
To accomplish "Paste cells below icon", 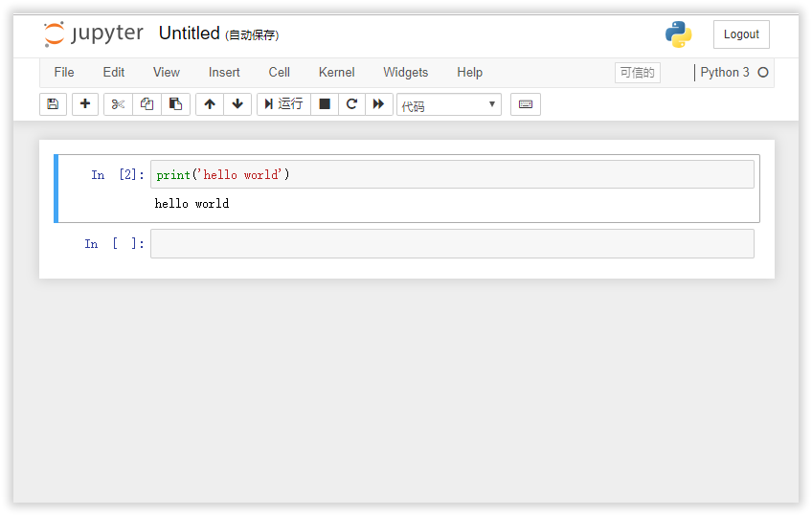I will pos(175,104).
